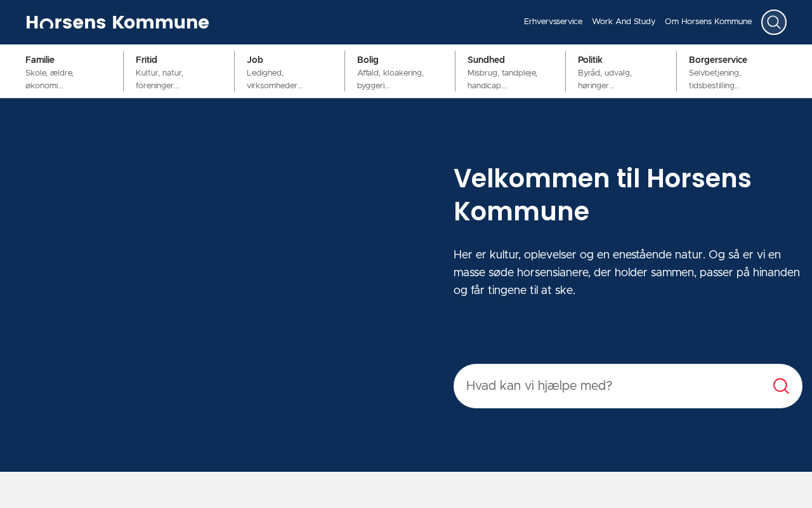Viewport: 812px width, 508px height.
Task: Click the paragraph starting 'Her er kultur'
Action: click(627, 272)
